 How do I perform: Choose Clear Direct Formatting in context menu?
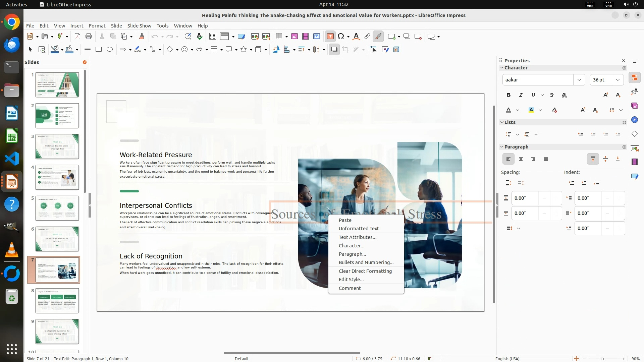pyautogui.click(x=365, y=271)
